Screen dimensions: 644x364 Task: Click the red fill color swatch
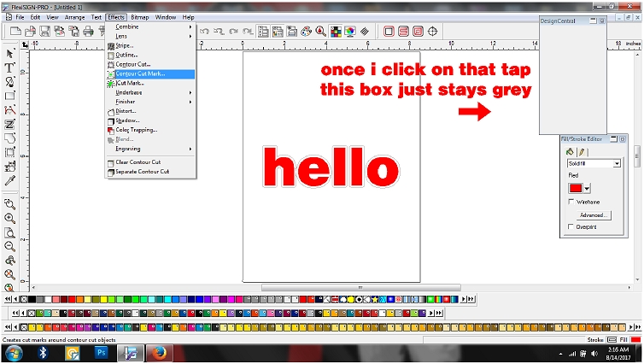tap(576, 189)
